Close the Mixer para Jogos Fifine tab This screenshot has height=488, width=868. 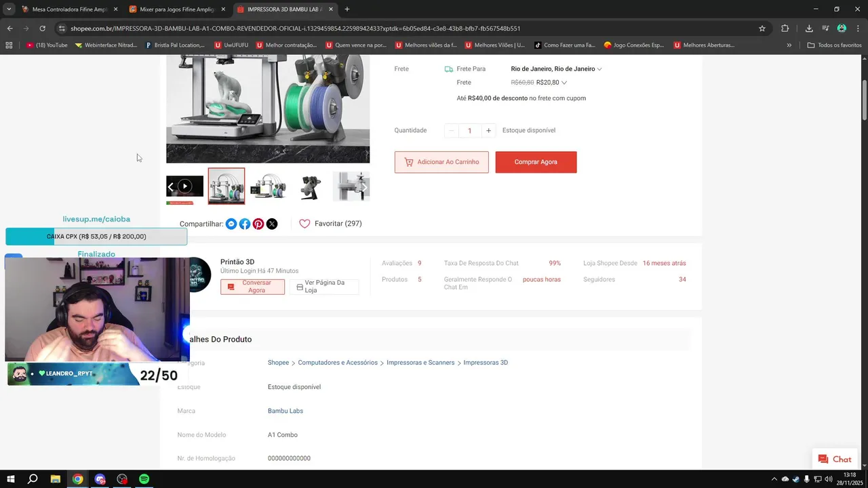click(x=223, y=9)
